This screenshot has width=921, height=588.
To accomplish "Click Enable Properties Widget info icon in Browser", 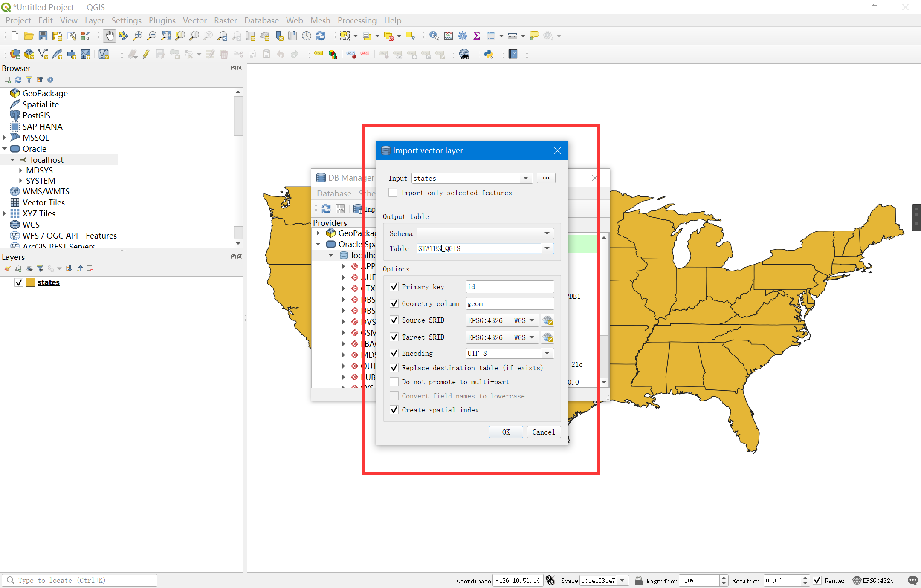I will 50,80.
